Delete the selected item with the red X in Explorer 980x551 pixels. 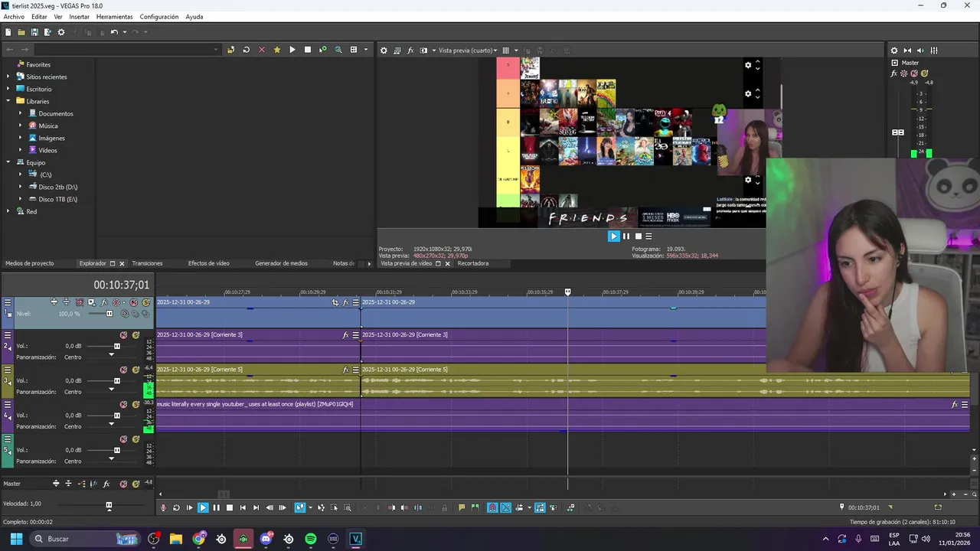(261, 50)
